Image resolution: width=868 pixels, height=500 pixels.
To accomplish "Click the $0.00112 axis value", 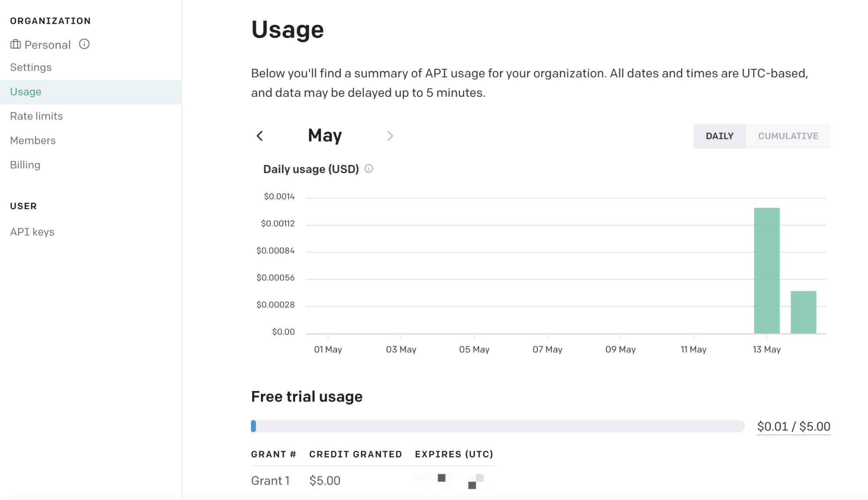I will coord(278,224).
